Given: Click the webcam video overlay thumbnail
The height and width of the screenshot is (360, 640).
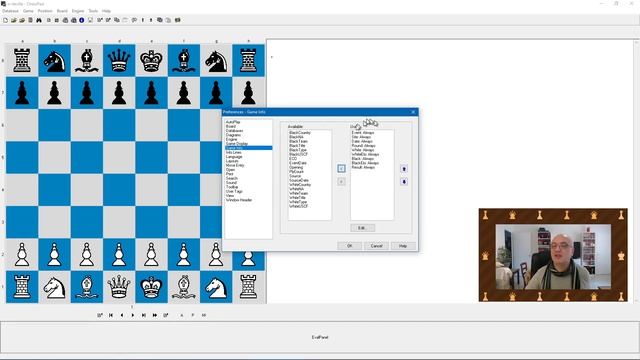Looking at the screenshot, I should (553, 256).
